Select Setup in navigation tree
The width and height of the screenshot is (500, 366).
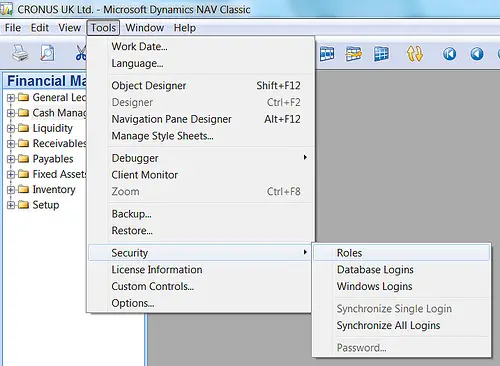point(46,205)
